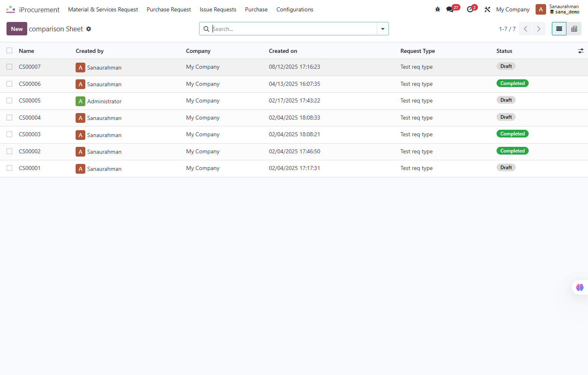Click the gear icon beside comparison Sheet
This screenshot has height=375, width=588.
pos(89,29)
